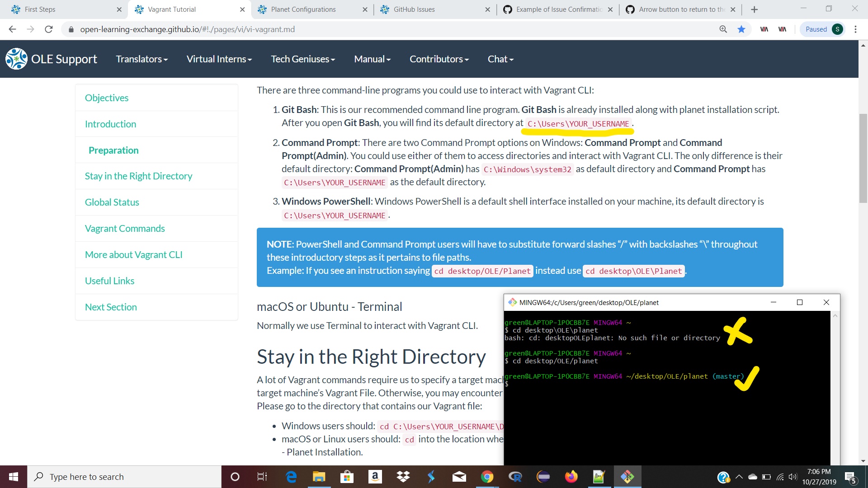Open a new browser tab with plus
Viewport: 868px width, 488px height.
[754, 9]
